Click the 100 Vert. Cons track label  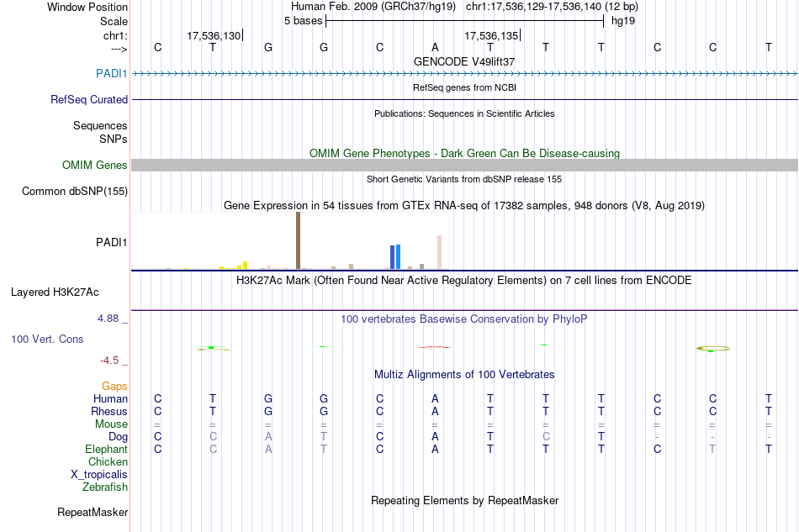tap(47, 339)
